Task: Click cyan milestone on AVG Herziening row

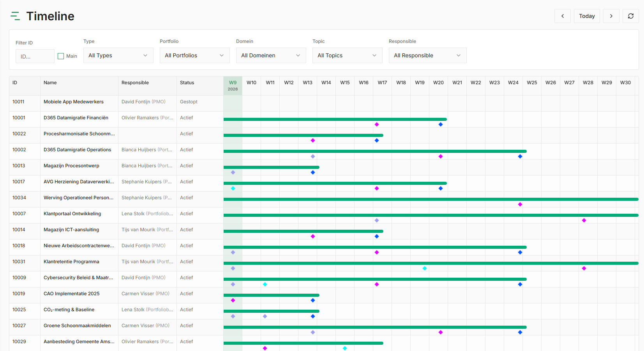Action: coord(233,188)
